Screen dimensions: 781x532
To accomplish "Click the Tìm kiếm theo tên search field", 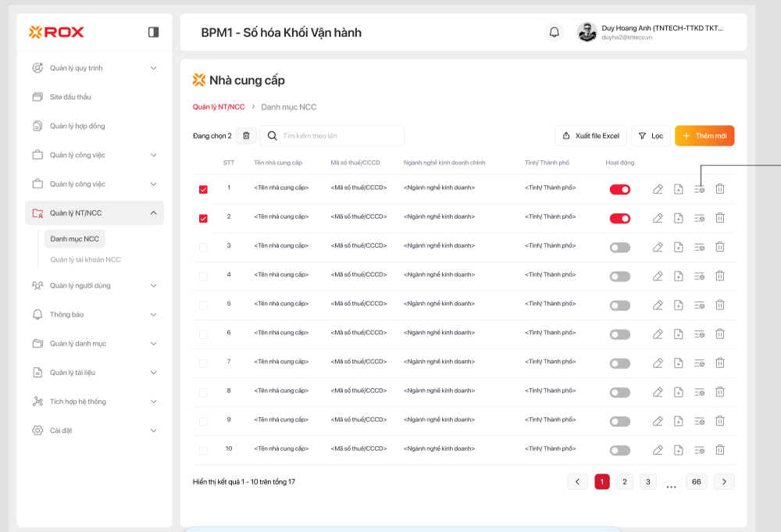I will click(340, 136).
